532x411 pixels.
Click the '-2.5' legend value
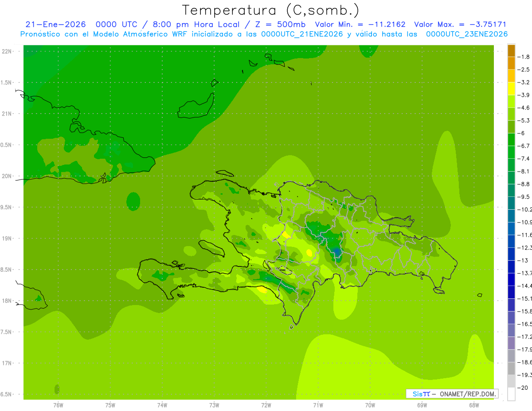point(524,70)
